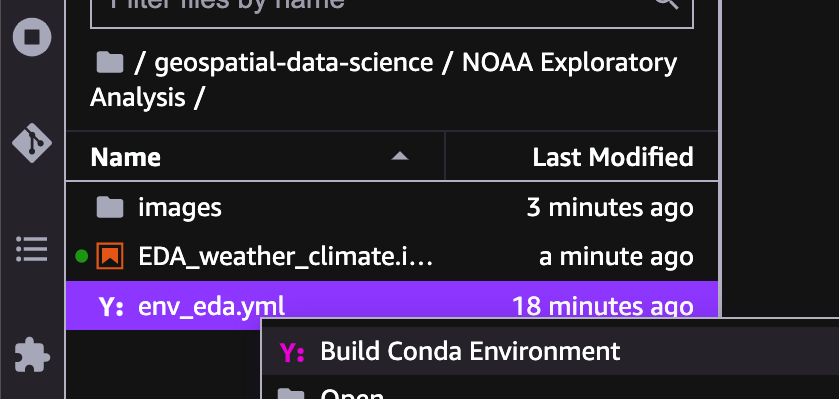This screenshot has height=399, width=839.
Task: Select the images folder row
Action: (392, 208)
